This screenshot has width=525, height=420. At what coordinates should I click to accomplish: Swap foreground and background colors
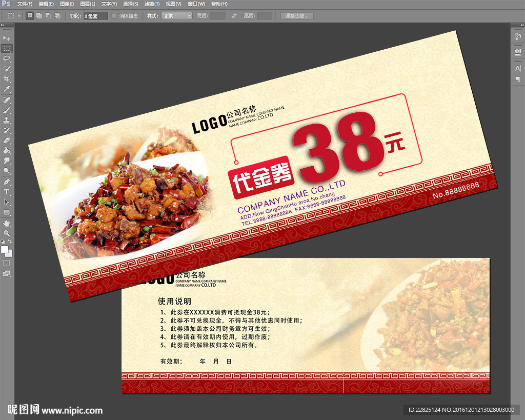(10, 241)
